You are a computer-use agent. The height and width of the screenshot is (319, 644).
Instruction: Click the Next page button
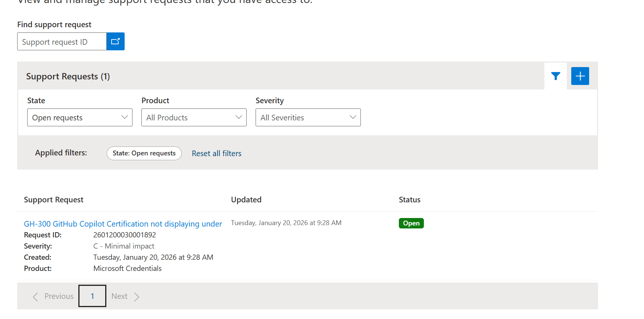tap(125, 296)
